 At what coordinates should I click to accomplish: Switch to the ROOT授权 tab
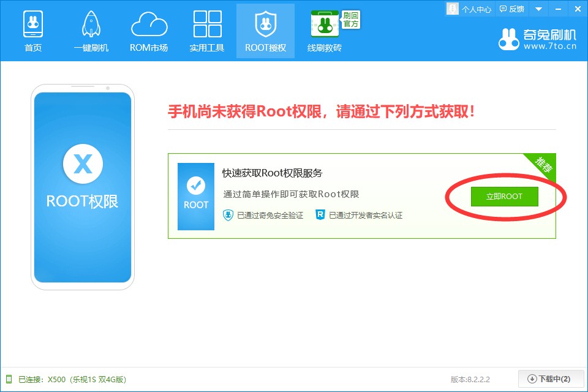click(265, 31)
